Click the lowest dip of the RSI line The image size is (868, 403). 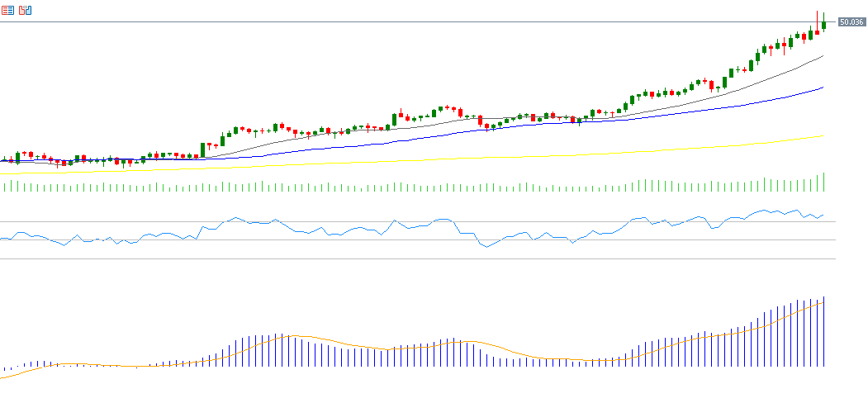tap(486, 247)
